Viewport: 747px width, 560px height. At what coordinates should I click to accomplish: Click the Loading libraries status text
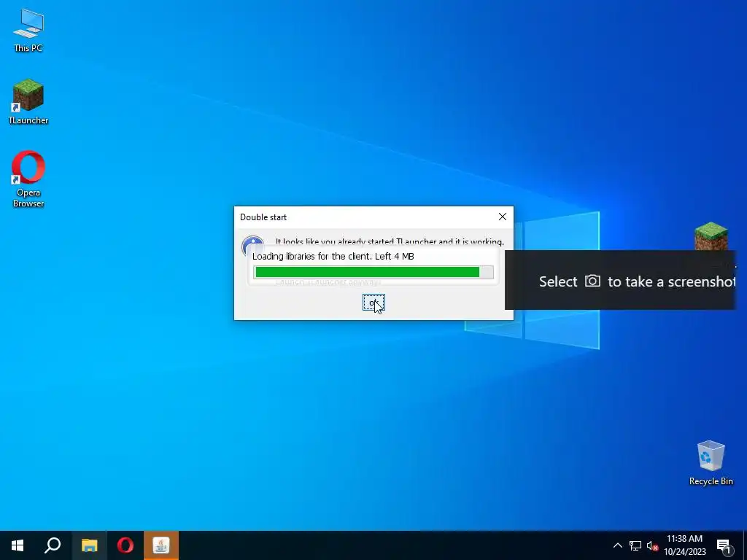[x=333, y=256]
